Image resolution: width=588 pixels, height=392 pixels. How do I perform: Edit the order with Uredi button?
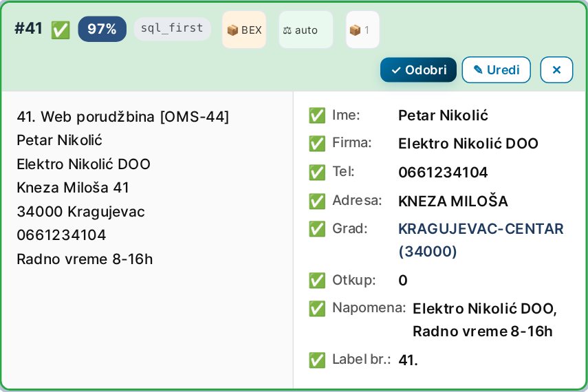click(496, 69)
